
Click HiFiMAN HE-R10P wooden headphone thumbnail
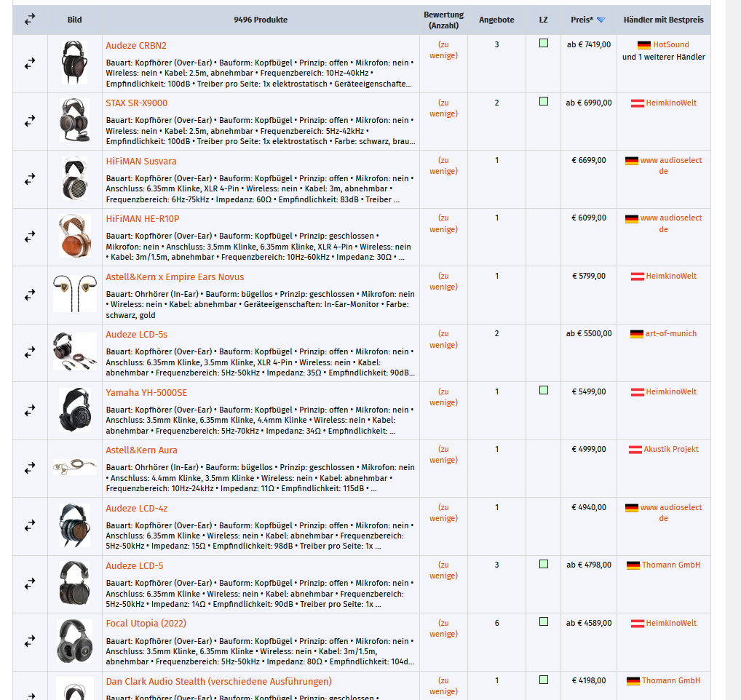(75, 236)
